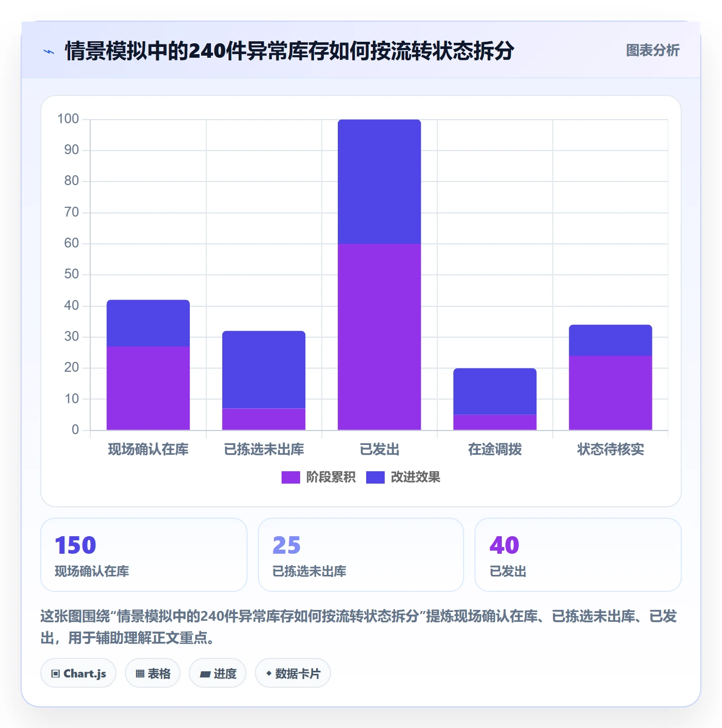Click the blue segment of 现场确认在库 bar

(148, 323)
